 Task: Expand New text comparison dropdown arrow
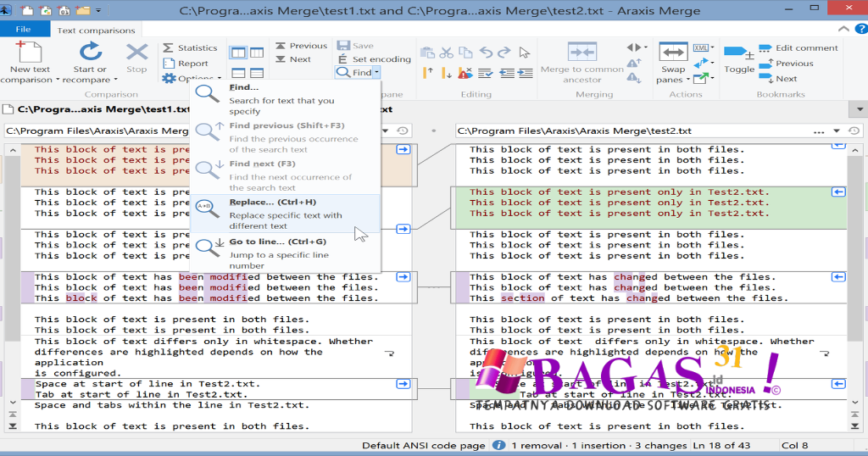(58, 80)
